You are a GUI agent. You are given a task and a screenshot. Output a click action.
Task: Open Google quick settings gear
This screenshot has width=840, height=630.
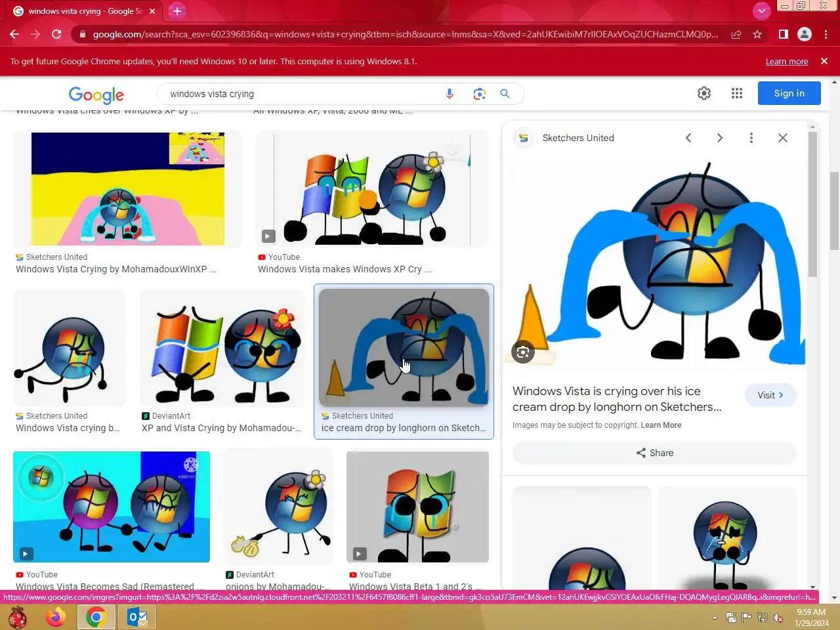(x=704, y=93)
